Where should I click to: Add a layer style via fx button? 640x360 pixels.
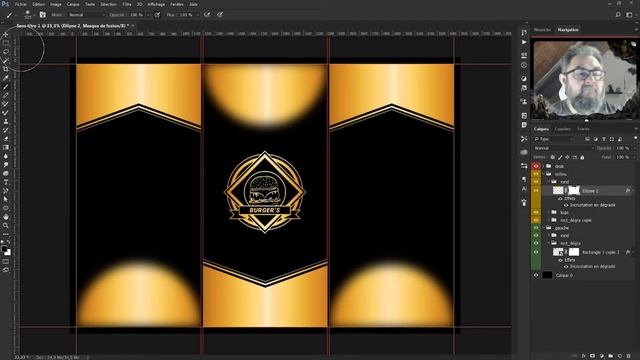pyautogui.click(x=584, y=356)
